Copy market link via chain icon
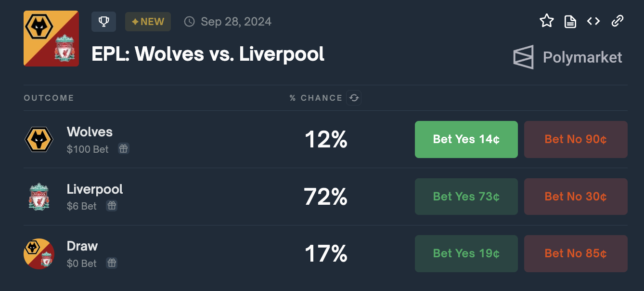Viewport: 644px width, 291px height. (x=618, y=21)
